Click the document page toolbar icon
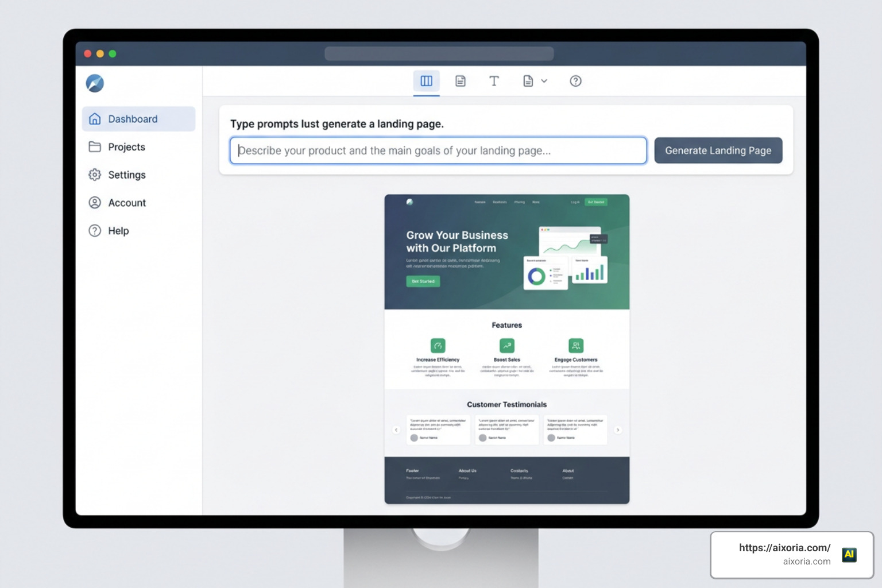 click(x=461, y=81)
